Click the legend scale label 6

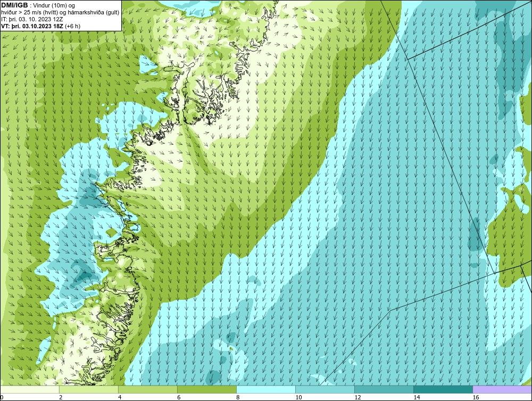pyautogui.click(x=179, y=397)
